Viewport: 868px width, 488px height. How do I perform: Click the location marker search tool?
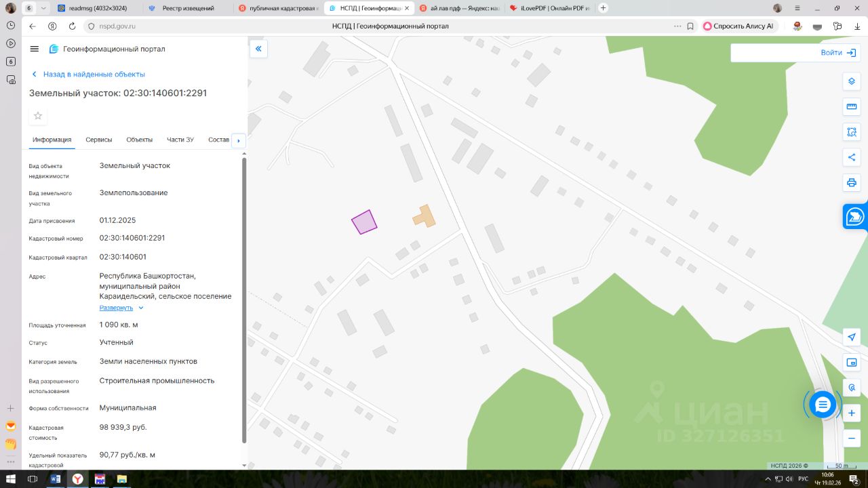852,388
